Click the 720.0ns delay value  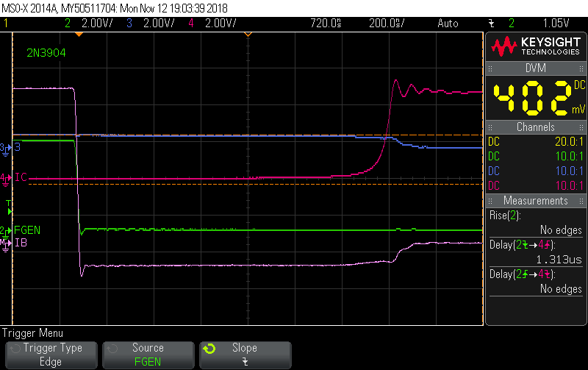[x=326, y=24]
